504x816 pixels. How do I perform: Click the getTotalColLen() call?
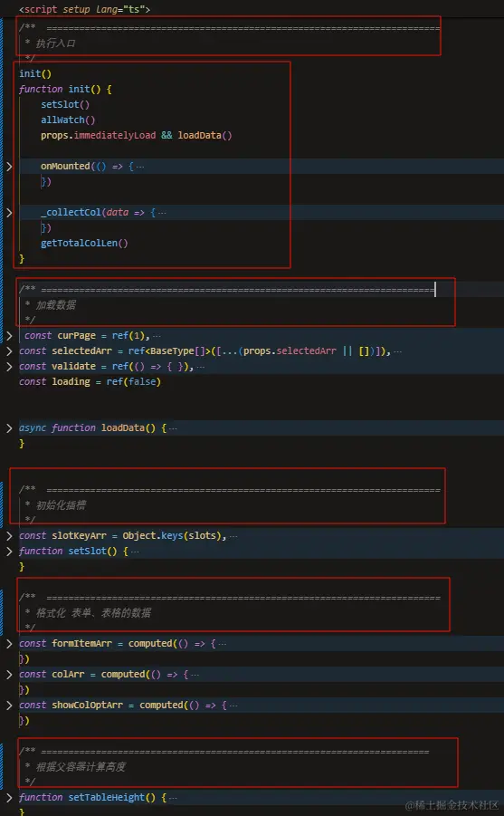[x=84, y=243]
